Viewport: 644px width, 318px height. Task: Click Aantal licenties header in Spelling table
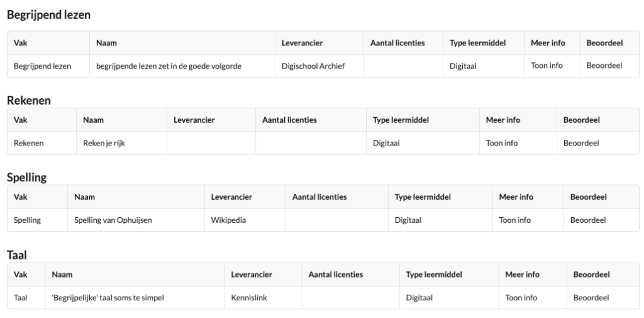(319, 197)
